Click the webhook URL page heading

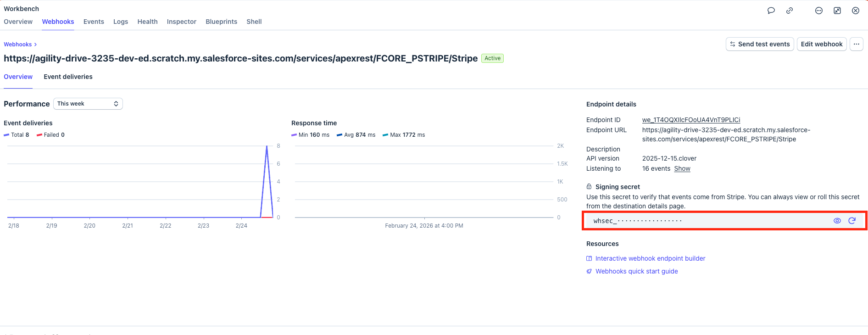point(241,58)
